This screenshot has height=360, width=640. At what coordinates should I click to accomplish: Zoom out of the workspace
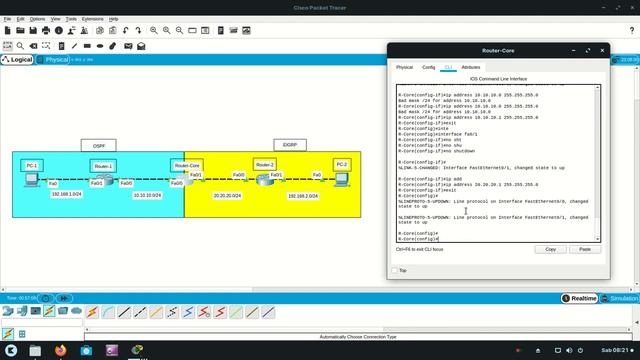coord(180,30)
